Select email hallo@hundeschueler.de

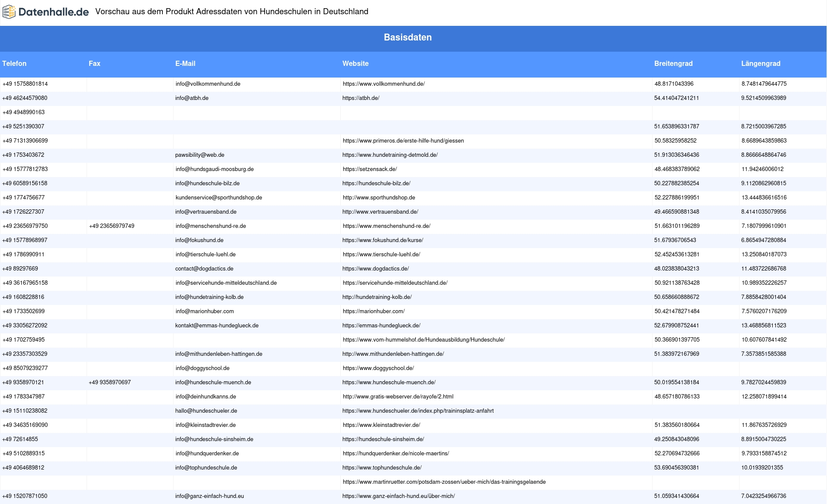point(206,411)
